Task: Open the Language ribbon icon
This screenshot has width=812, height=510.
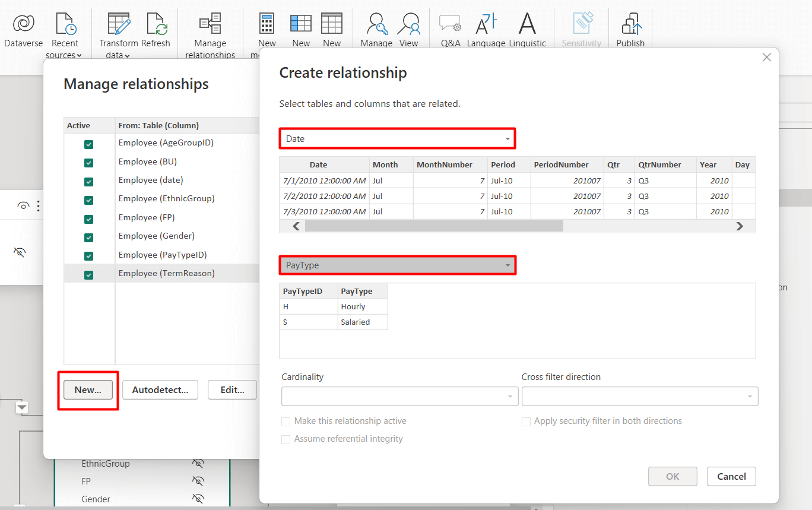Action: coord(486,24)
